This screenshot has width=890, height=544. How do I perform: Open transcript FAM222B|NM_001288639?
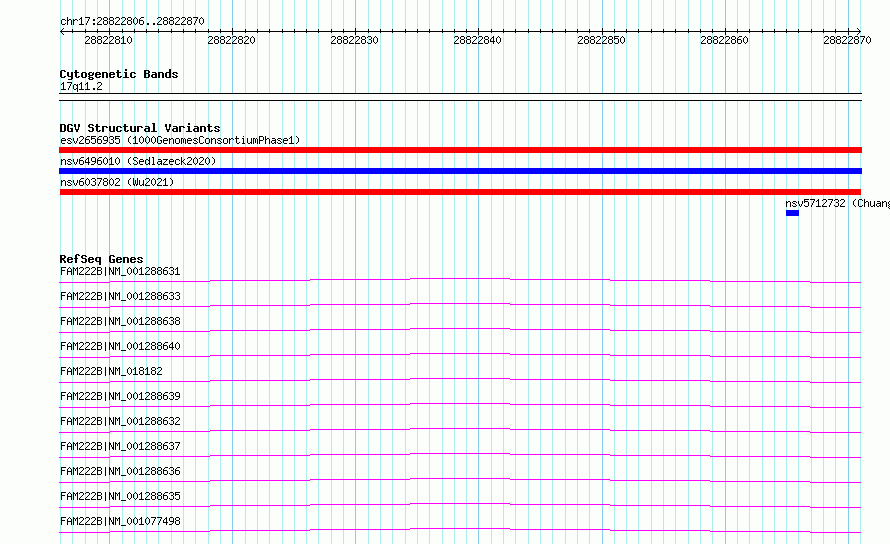(x=120, y=396)
